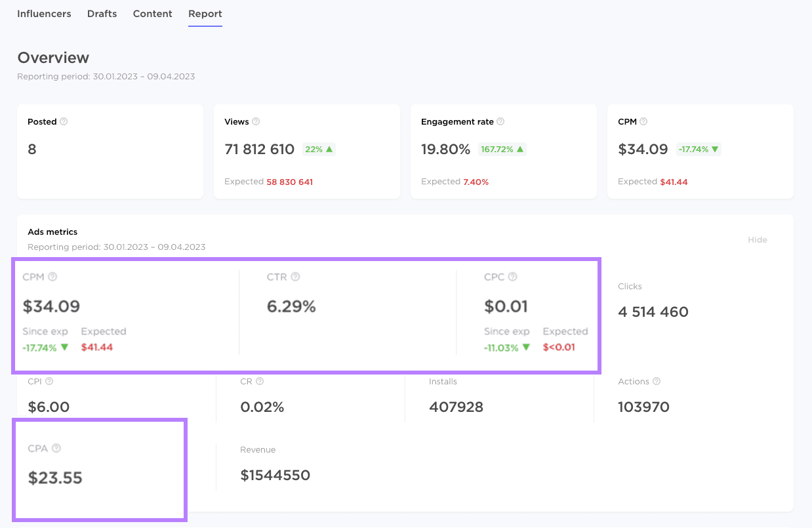The width and height of the screenshot is (812, 528).
Task: Select the 167.72% Engagement rate badge
Action: click(x=502, y=149)
